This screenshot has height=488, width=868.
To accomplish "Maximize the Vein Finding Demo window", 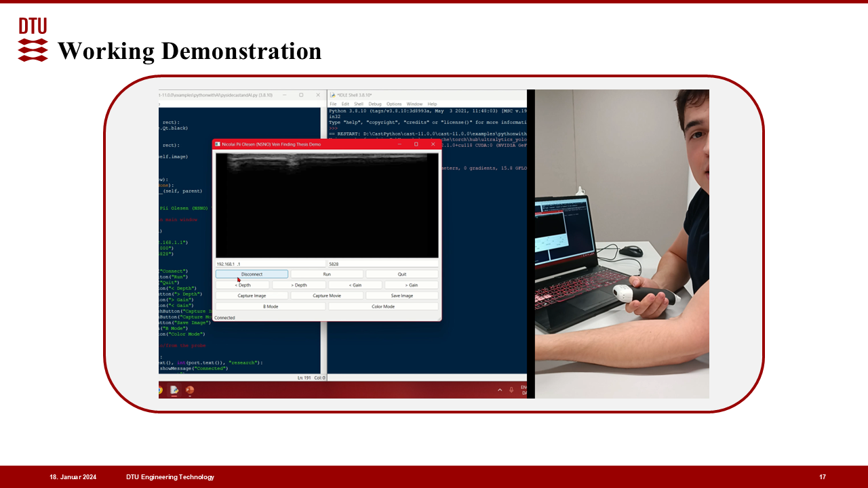I will click(x=416, y=144).
